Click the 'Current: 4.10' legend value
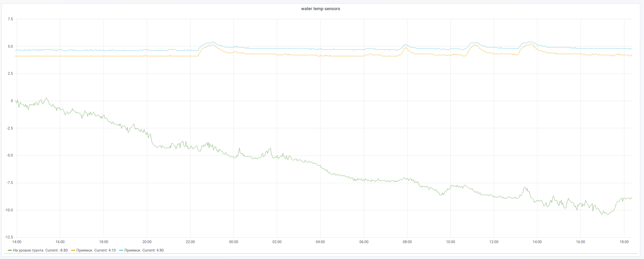 click(105, 251)
